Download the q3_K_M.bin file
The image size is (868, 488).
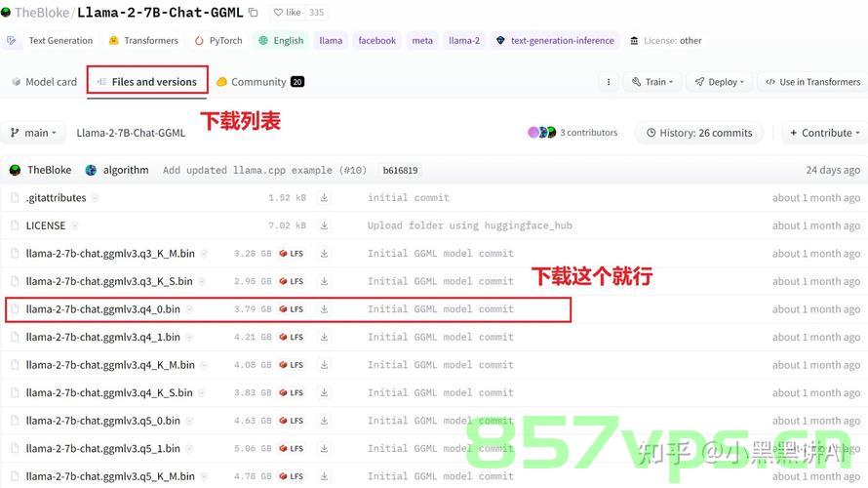point(325,253)
